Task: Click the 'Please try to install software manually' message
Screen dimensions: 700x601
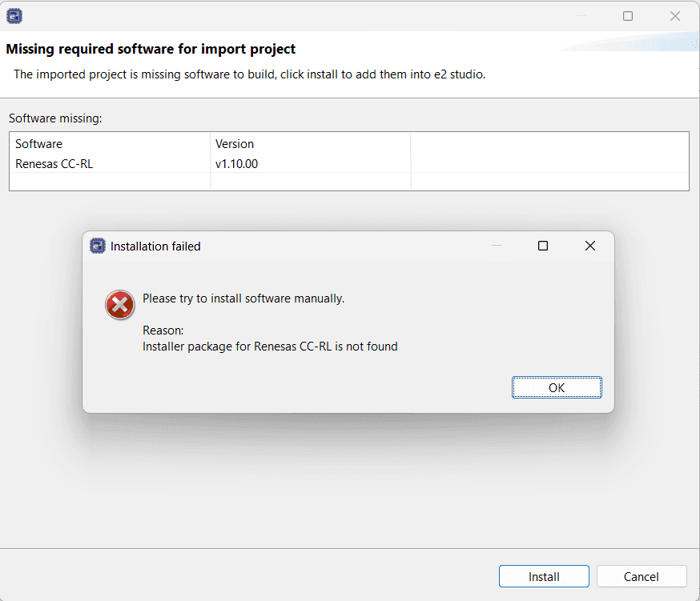Action: point(243,298)
